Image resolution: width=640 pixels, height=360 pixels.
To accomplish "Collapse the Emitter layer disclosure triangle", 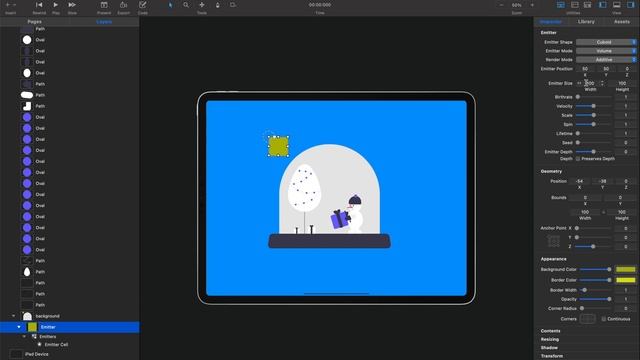I will [x=19, y=327].
